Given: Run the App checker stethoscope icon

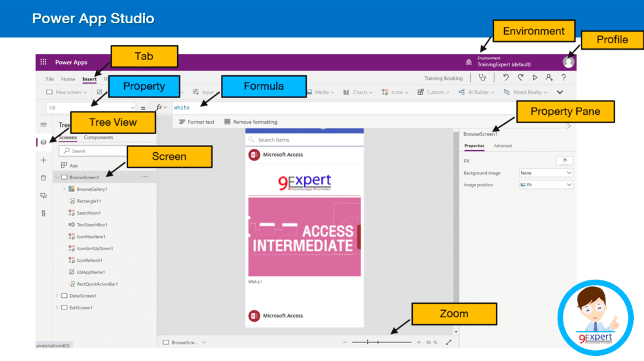Looking at the screenshot, I should [482, 77].
